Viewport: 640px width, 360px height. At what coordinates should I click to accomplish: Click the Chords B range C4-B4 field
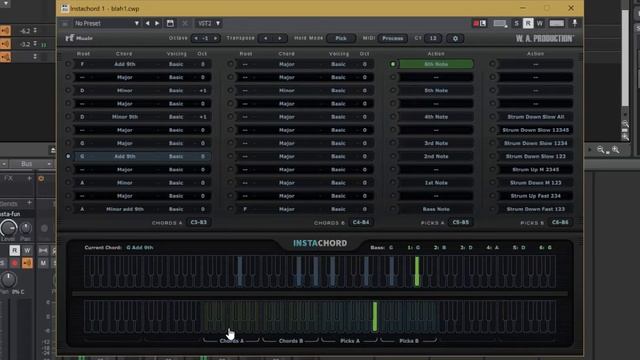click(361, 222)
